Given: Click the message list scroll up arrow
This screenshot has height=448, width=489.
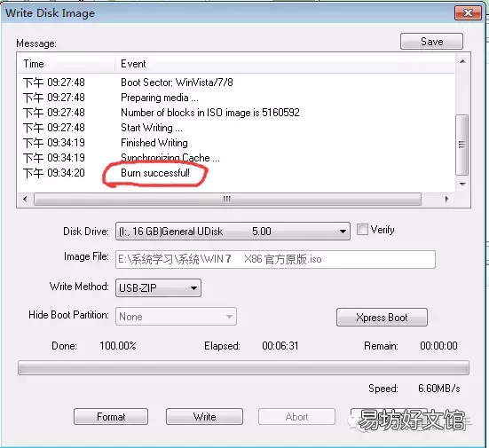Looking at the screenshot, I should (x=462, y=61).
